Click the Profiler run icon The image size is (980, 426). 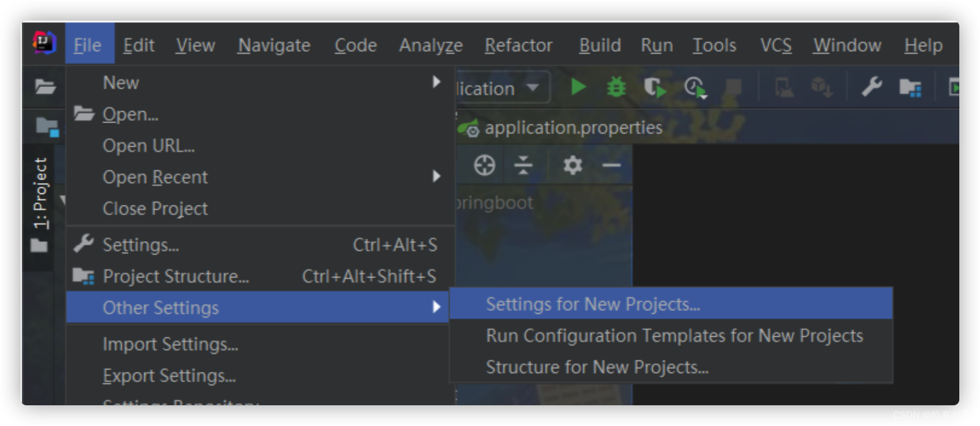click(696, 88)
